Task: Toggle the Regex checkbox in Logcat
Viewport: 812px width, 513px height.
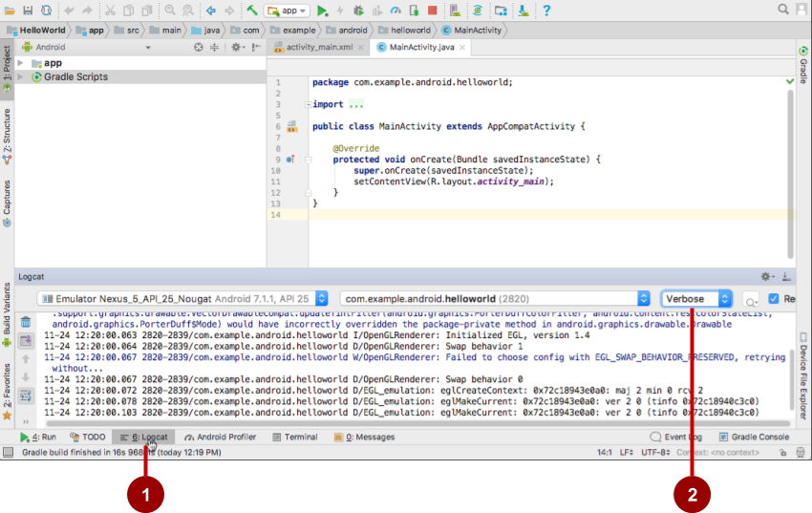Action: click(774, 299)
